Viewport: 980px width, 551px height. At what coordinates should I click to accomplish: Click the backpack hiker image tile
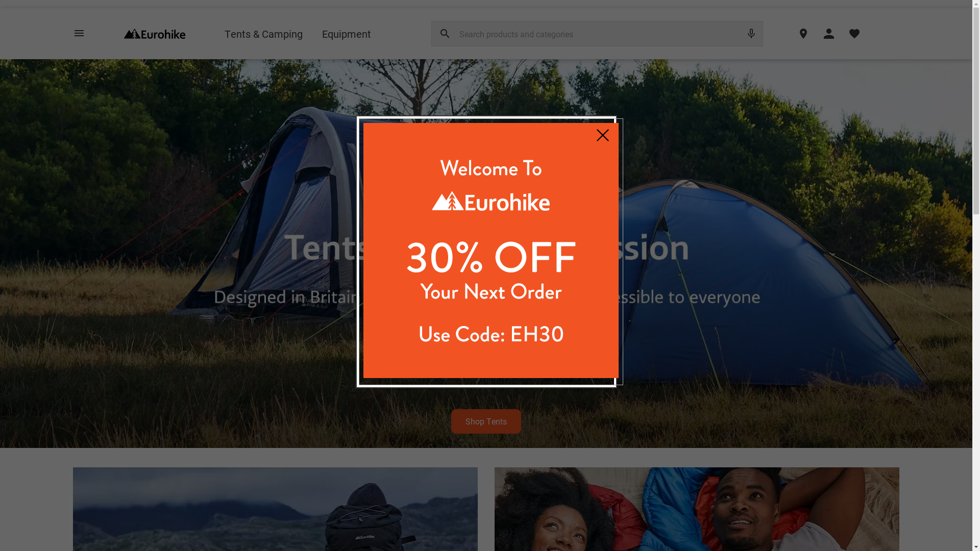point(275,509)
